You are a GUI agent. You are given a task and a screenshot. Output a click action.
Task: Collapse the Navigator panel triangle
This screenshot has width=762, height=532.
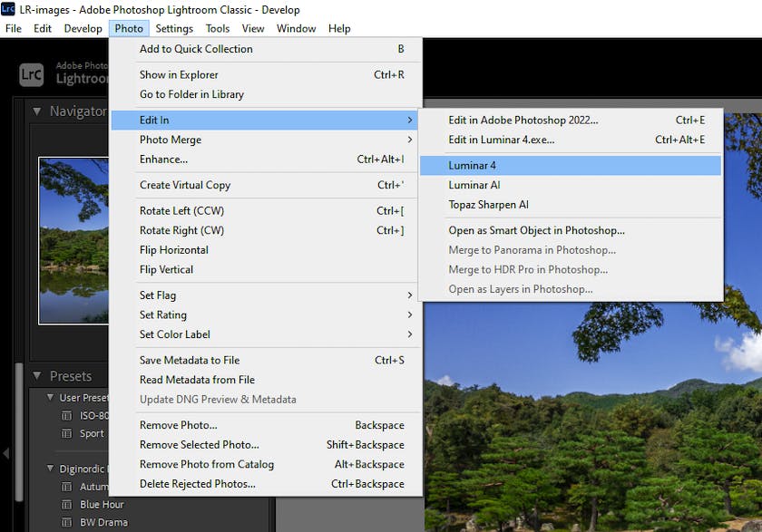point(36,111)
